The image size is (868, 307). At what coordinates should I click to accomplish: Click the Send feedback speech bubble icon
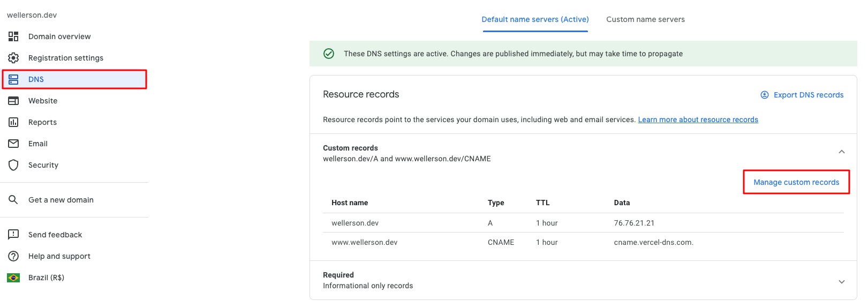[x=13, y=235]
